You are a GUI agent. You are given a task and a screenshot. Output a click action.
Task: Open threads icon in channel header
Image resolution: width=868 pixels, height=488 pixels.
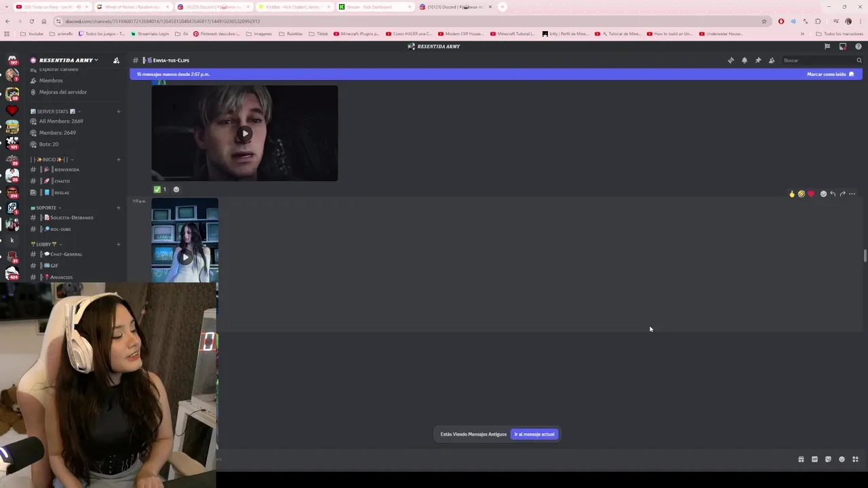[731, 60]
